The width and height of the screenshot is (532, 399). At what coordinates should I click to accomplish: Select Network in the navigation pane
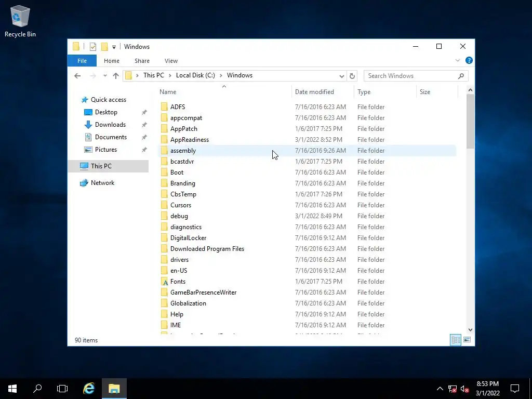tap(102, 183)
